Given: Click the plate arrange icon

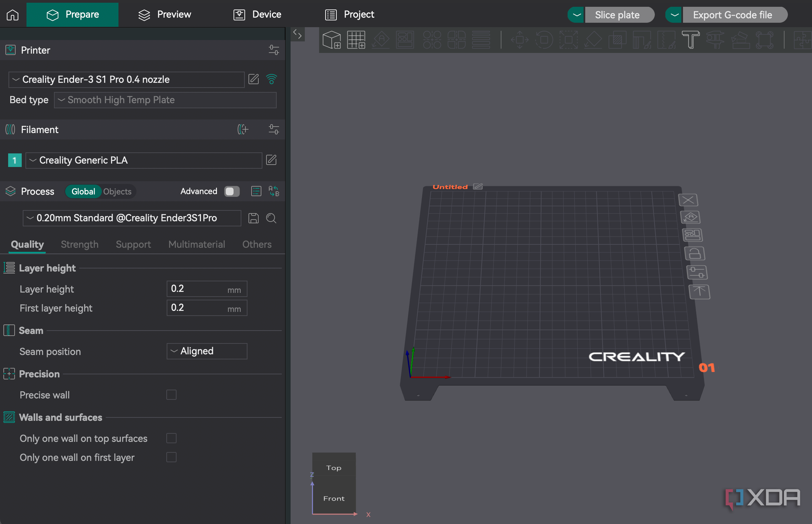Looking at the screenshot, I should coord(692,235).
